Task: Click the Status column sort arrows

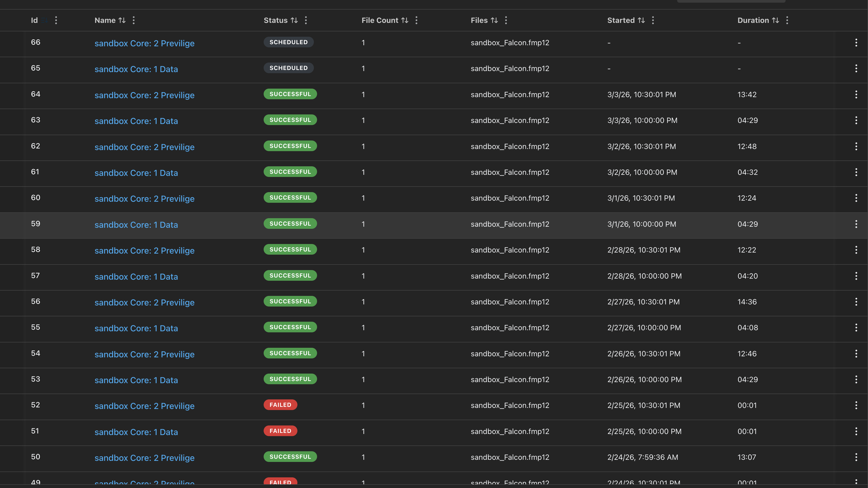Action: coord(294,20)
